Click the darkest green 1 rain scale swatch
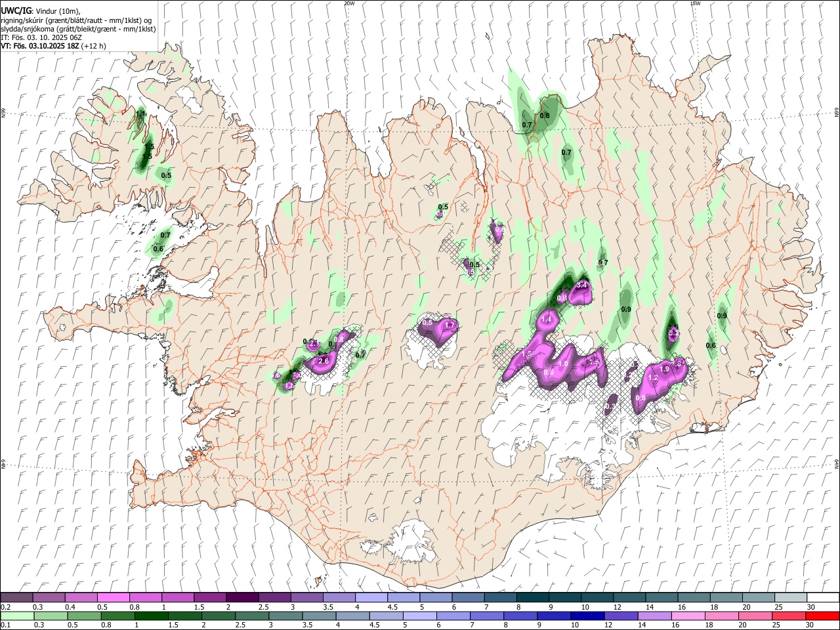The width and height of the screenshot is (840, 630). 152,616
